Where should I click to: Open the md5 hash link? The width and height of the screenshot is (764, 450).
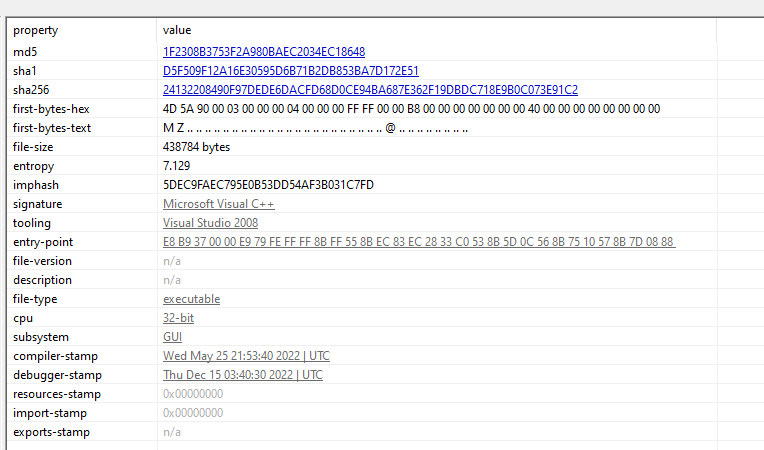(264, 51)
